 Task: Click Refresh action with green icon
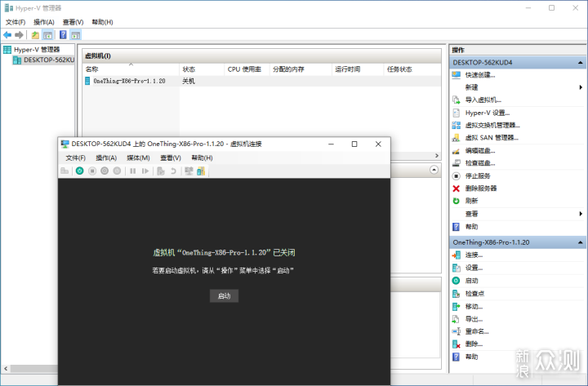471,201
